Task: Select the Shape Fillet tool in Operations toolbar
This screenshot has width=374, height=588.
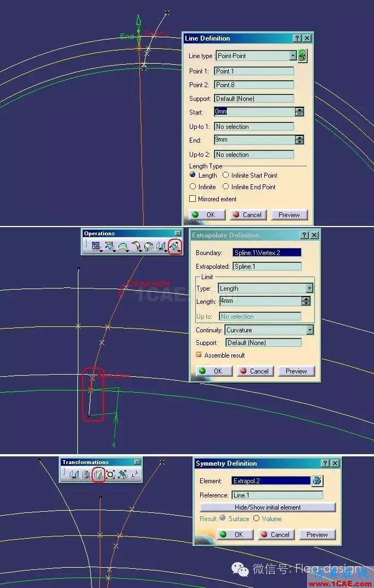Action: pyautogui.click(x=136, y=246)
